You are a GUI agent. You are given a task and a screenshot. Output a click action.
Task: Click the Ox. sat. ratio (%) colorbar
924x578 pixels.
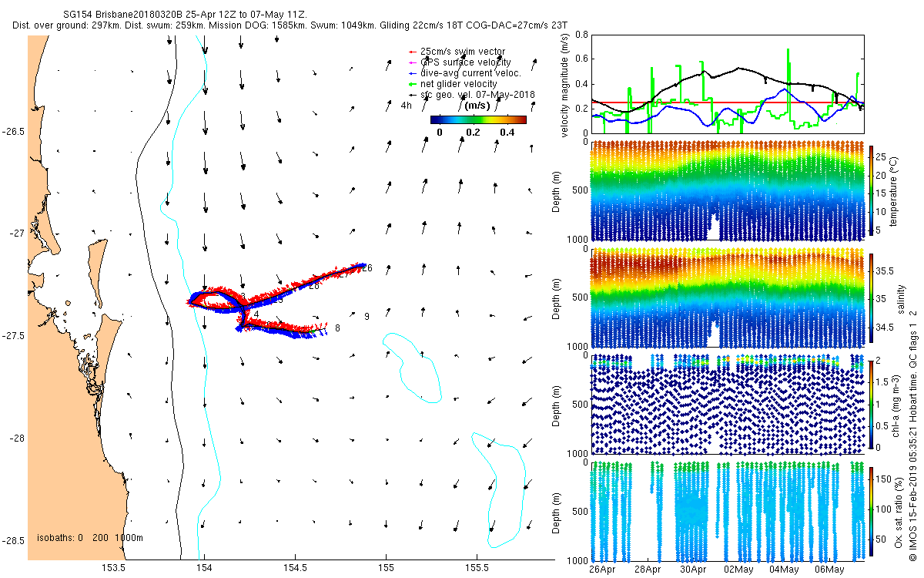873,511
